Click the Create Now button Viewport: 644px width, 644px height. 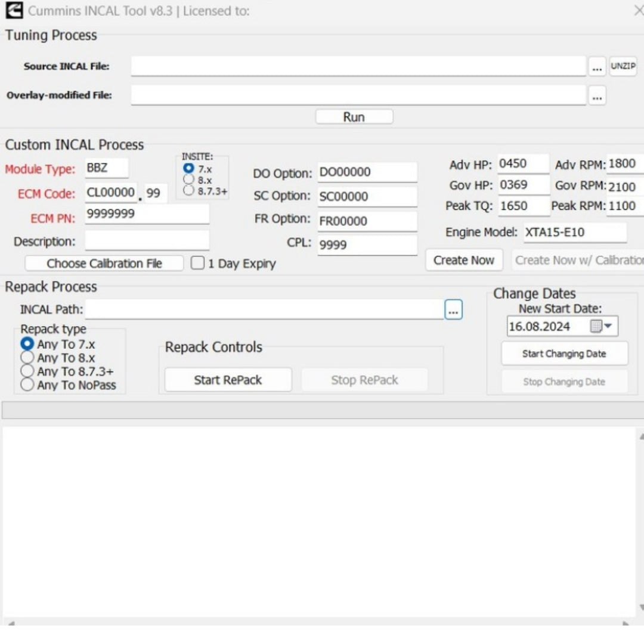(x=464, y=260)
